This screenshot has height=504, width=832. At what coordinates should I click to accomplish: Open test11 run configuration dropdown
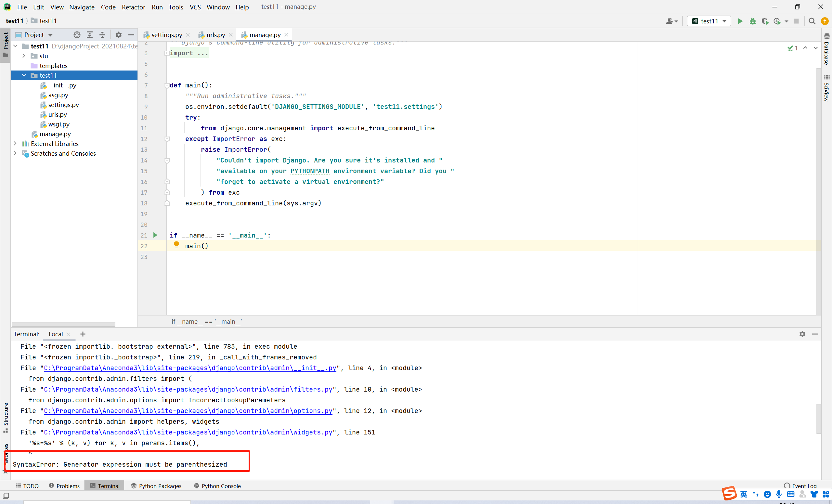(x=709, y=21)
